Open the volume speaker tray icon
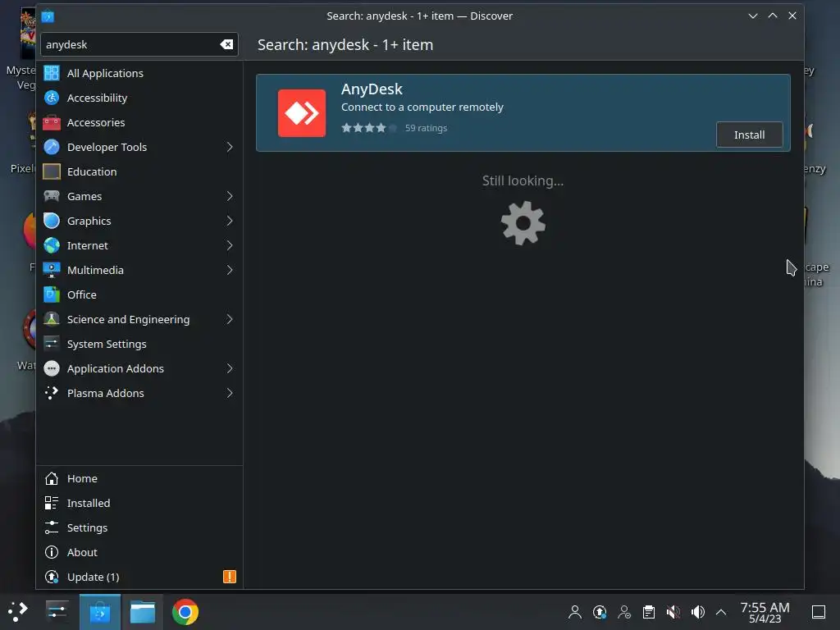 point(697,612)
